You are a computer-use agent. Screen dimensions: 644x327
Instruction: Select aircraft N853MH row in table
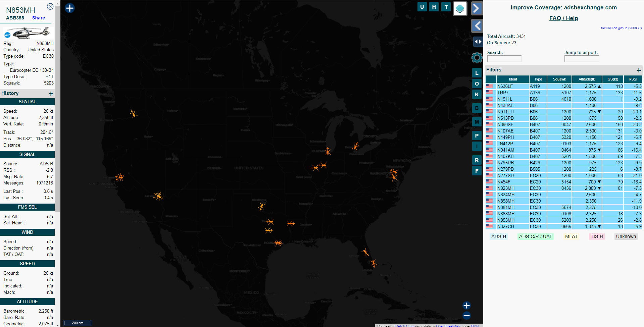point(564,220)
